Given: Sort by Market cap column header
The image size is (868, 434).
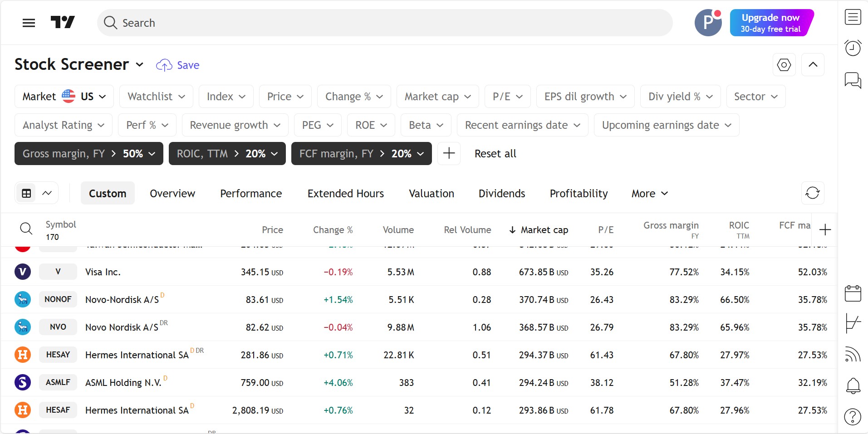Looking at the screenshot, I should 538,230.
